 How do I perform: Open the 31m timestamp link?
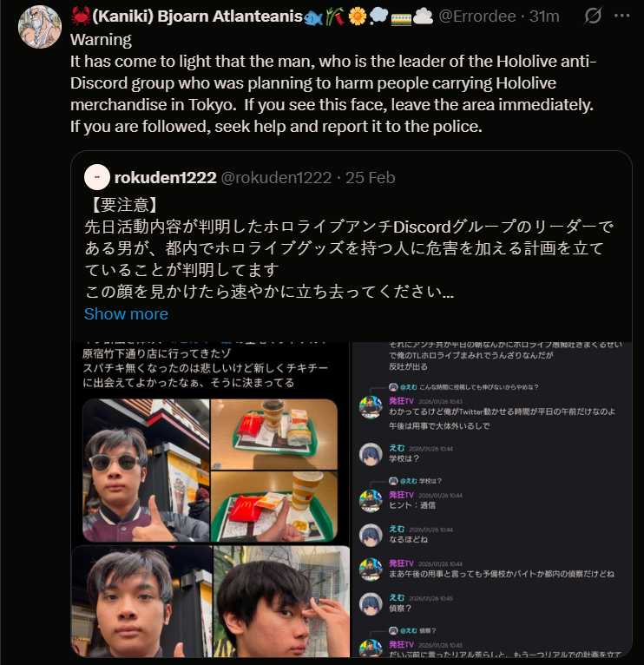point(544,16)
